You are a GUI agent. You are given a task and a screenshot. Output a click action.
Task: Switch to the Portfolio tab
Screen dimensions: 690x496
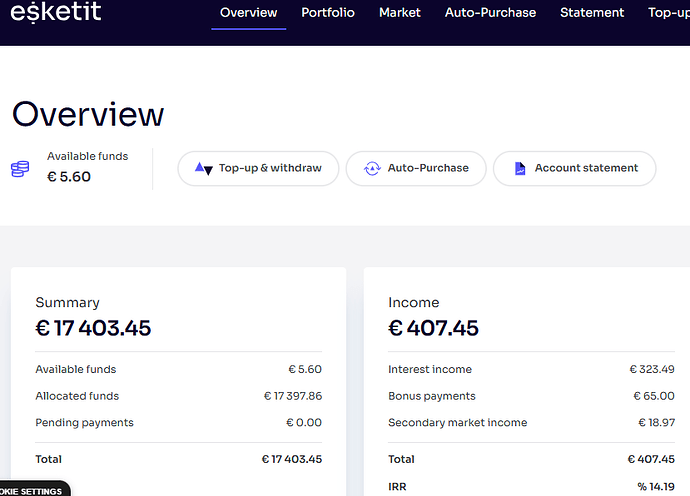click(328, 13)
